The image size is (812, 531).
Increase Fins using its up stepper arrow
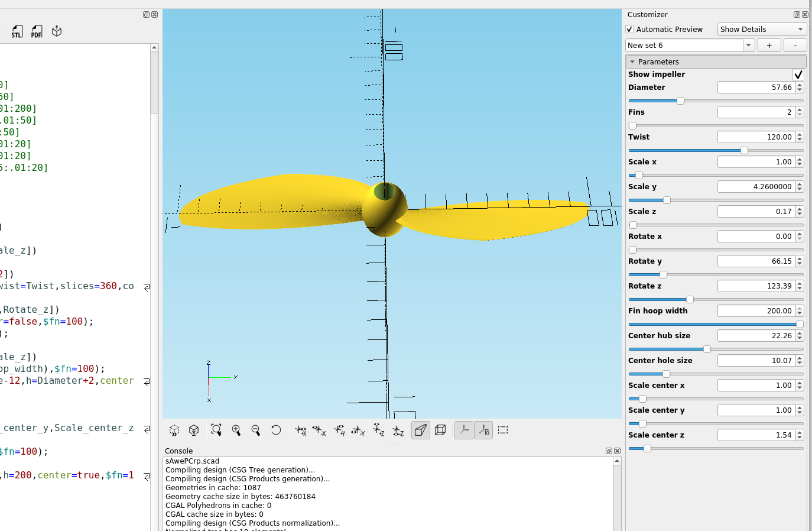pyautogui.click(x=800, y=109)
